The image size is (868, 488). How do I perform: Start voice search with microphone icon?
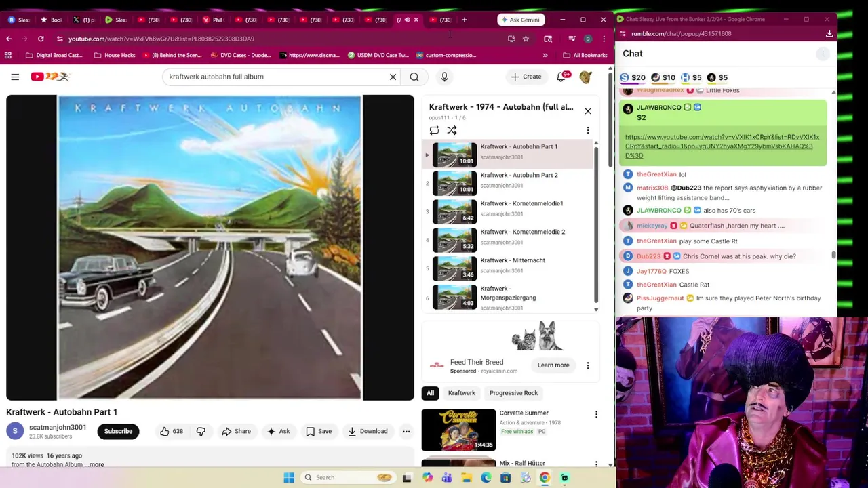[x=444, y=77]
